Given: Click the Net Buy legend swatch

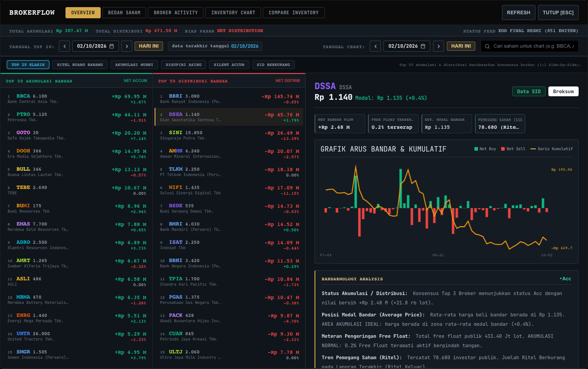Looking at the screenshot, I should tap(476, 149).
